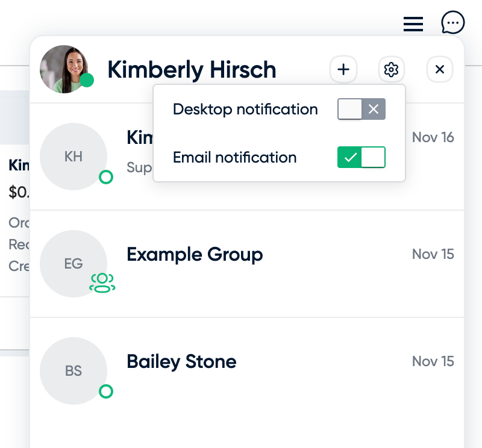
Task: Click the KH avatar circle
Action: click(x=74, y=157)
